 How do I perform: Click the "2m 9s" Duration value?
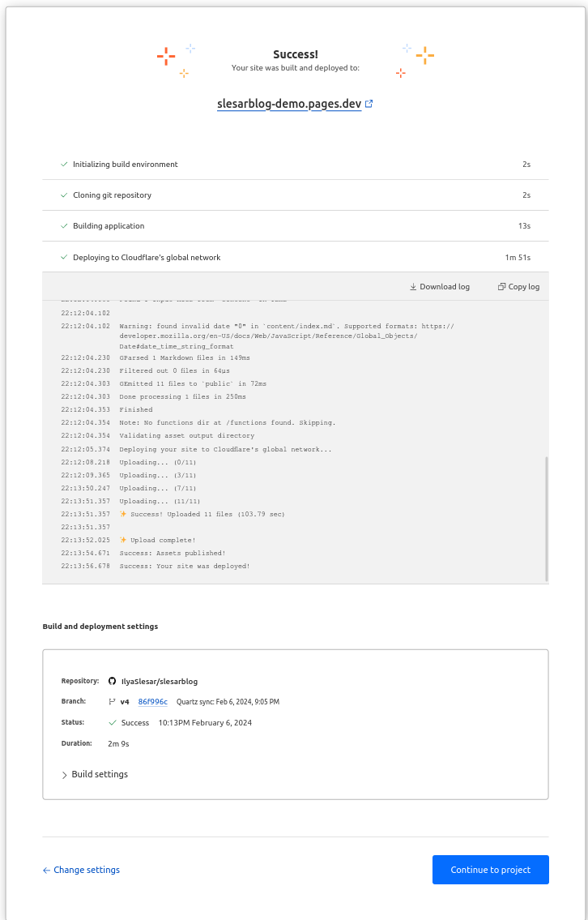point(118,744)
